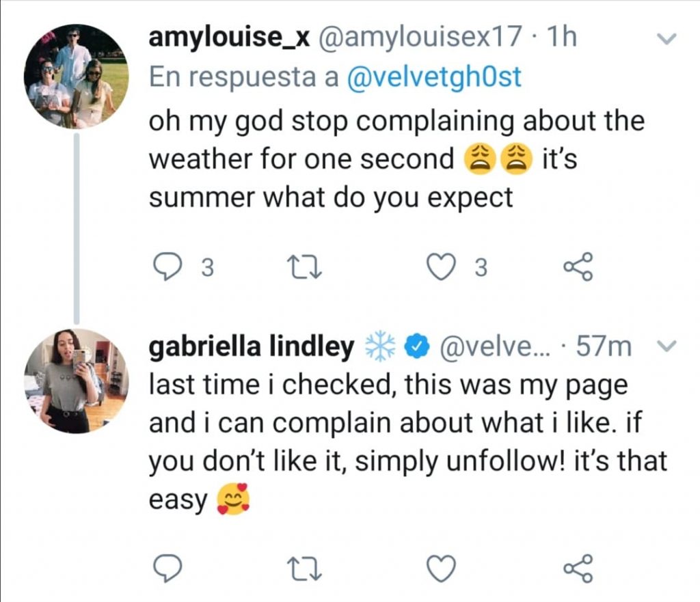
Task: View gabriella lindley's mirror selfie avatar
Action: coord(77,381)
